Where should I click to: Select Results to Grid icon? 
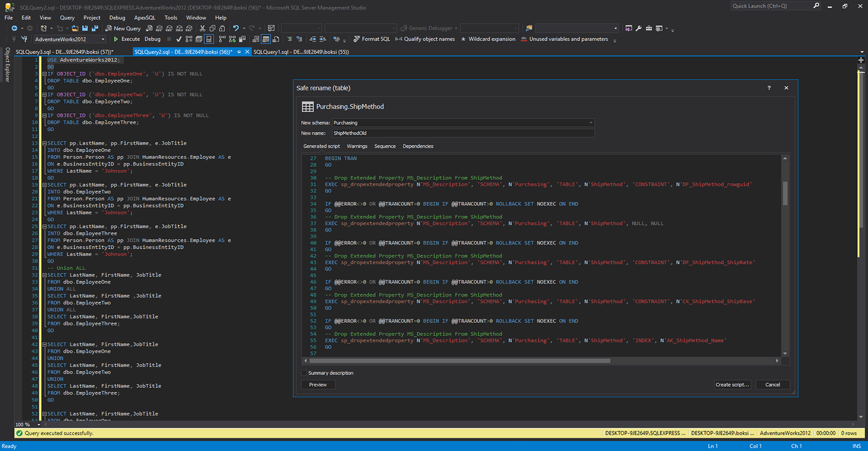tap(266, 39)
